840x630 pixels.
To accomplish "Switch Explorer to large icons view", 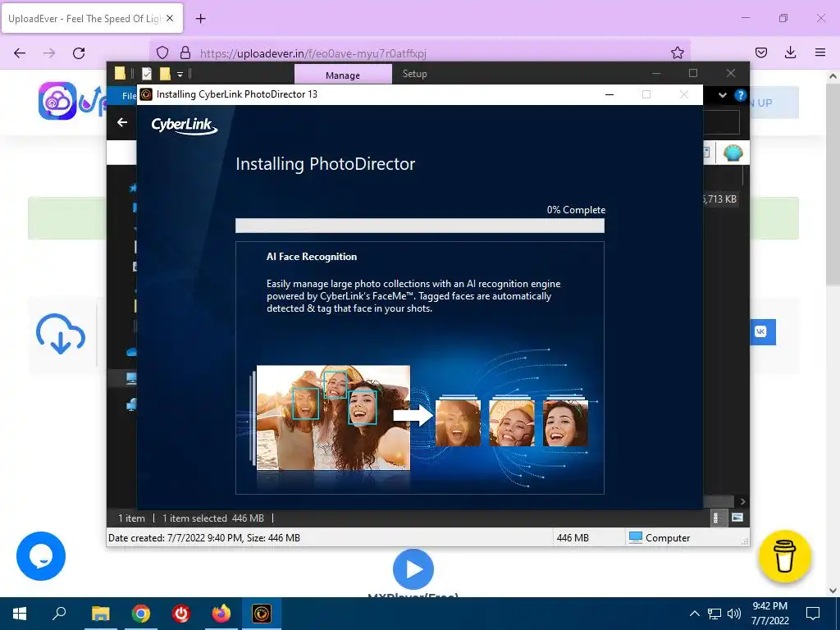I will pyautogui.click(x=737, y=518).
